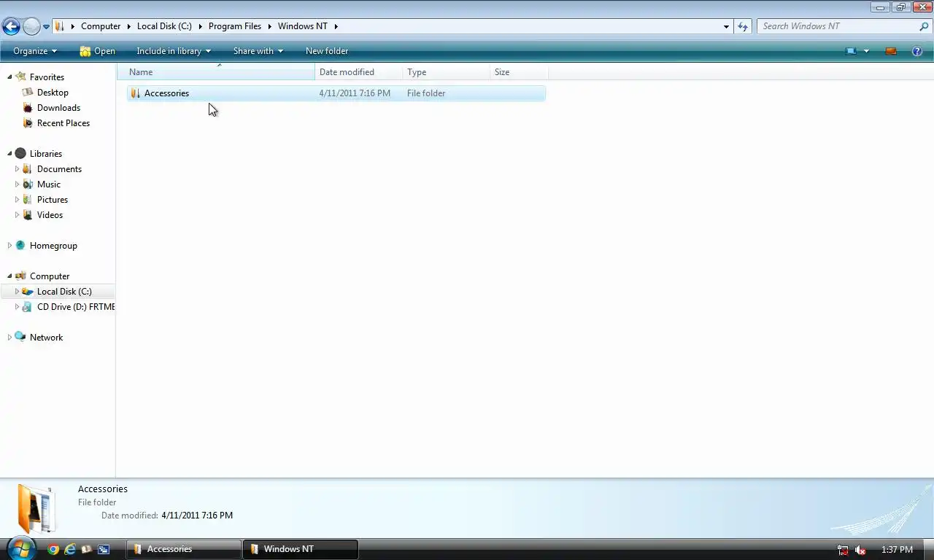The width and height of the screenshot is (934, 560).
Task: Collapse the Libraries group
Action: pos(9,154)
